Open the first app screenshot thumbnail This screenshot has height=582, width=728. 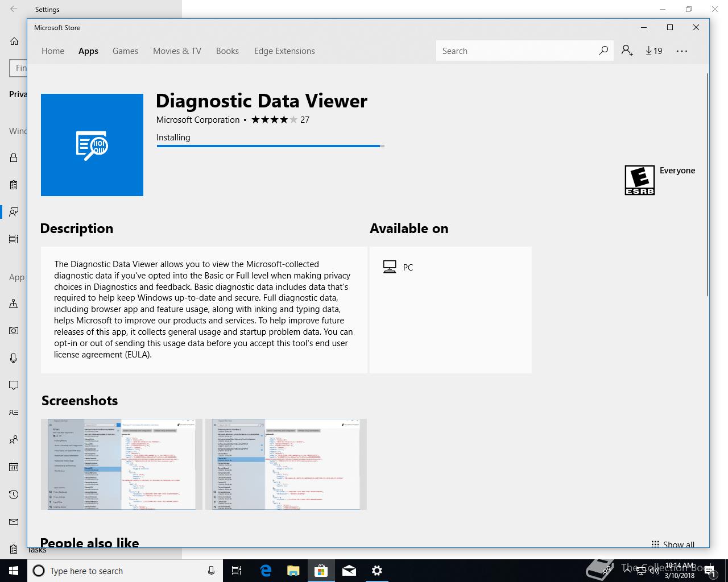point(122,464)
